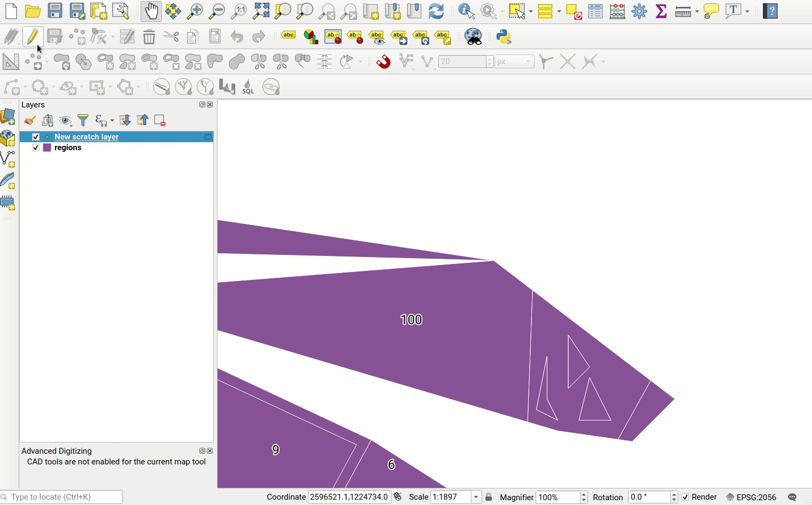Screen dimensions: 812x505
Task: Select the New scratch layer entry
Action: tap(87, 137)
